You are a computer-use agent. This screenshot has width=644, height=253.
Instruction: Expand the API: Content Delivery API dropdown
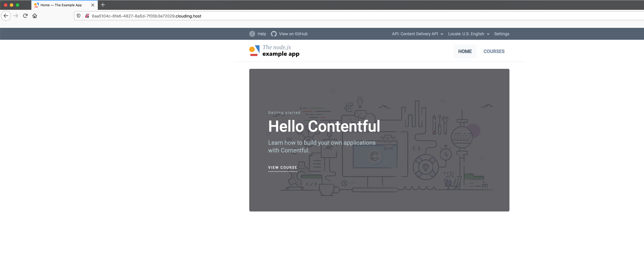(x=417, y=34)
